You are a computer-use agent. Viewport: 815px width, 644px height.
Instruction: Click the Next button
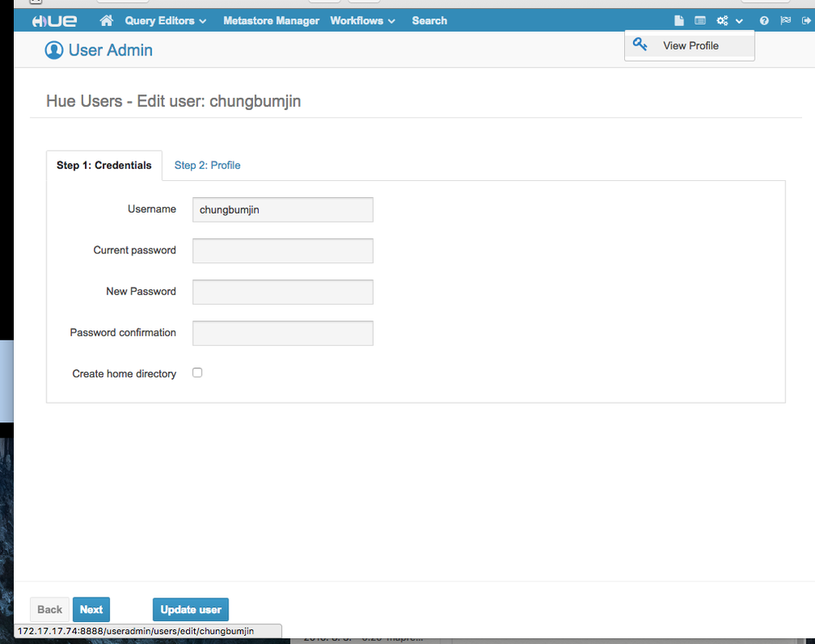coord(91,610)
